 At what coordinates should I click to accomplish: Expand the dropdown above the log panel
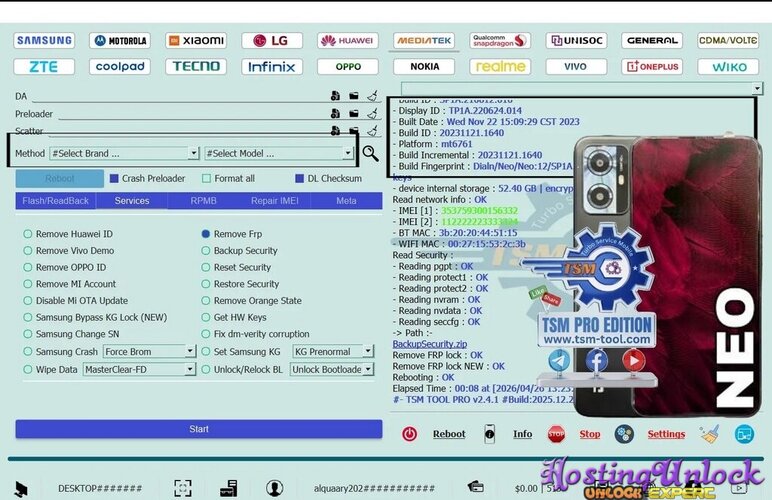(x=757, y=89)
